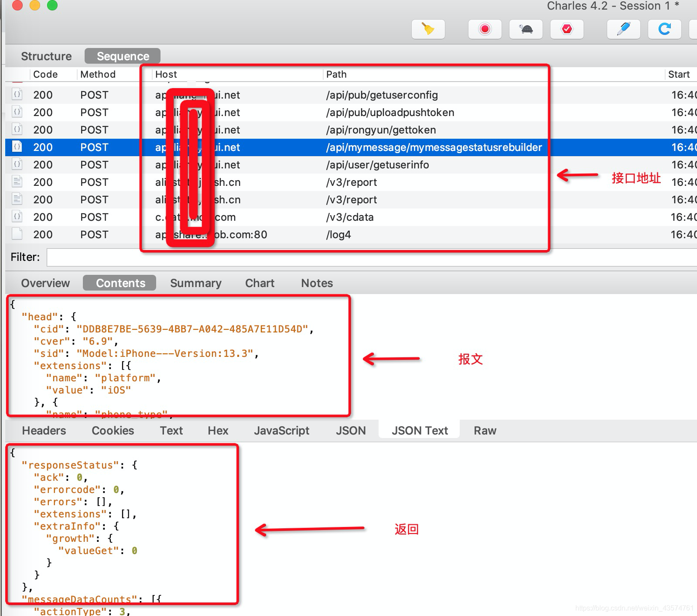Switch to the JSON Text view tab

420,431
